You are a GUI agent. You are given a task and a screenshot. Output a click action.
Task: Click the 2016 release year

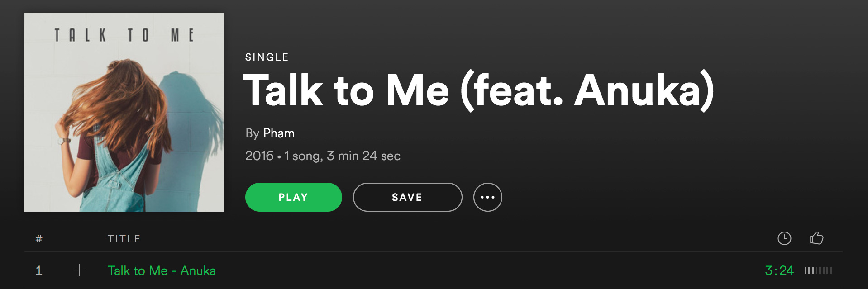(259, 156)
